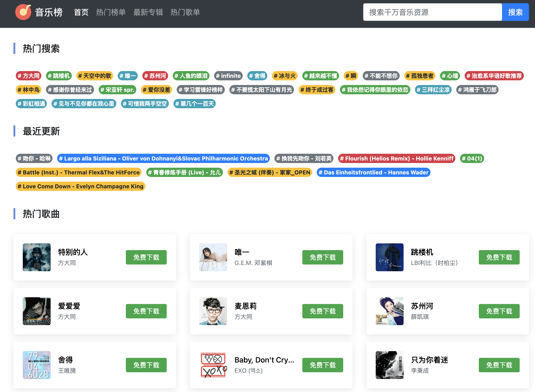The width and height of the screenshot is (535, 392).
Task: Select the # 跳楼机 hot search tag
Action: tap(59, 76)
